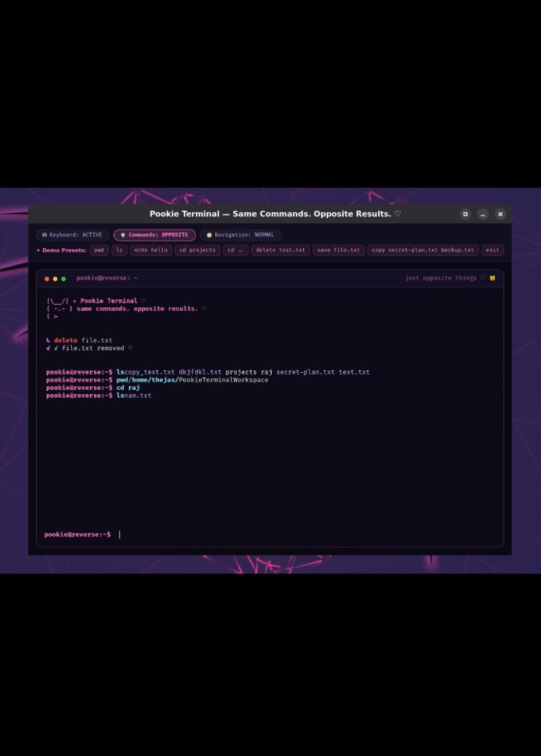
Task: Click 'copy_text.txt' in ls output
Action: (x=150, y=371)
